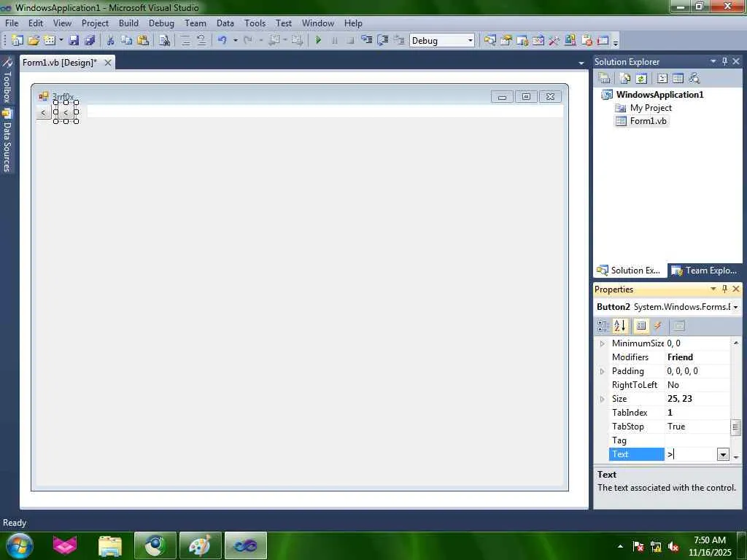This screenshot has width=747, height=560.
Task: Open the Button2 object selector dropdown
Action: coord(735,307)
